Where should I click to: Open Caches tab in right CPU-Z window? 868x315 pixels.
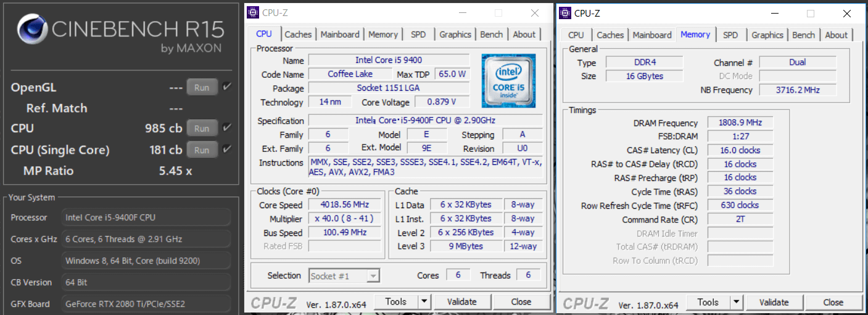(x=611, y=35)
